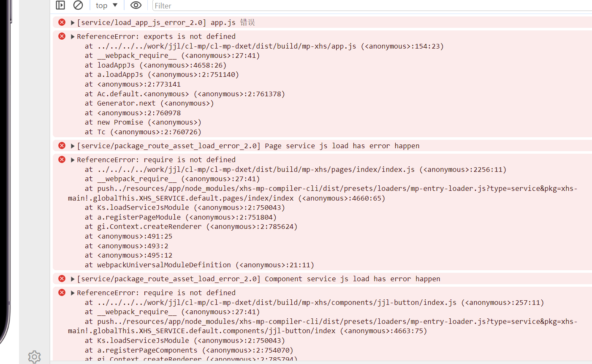592x364 pixels.
Task: Click error icon beside the app.js load error
Action: pos(62,22)
